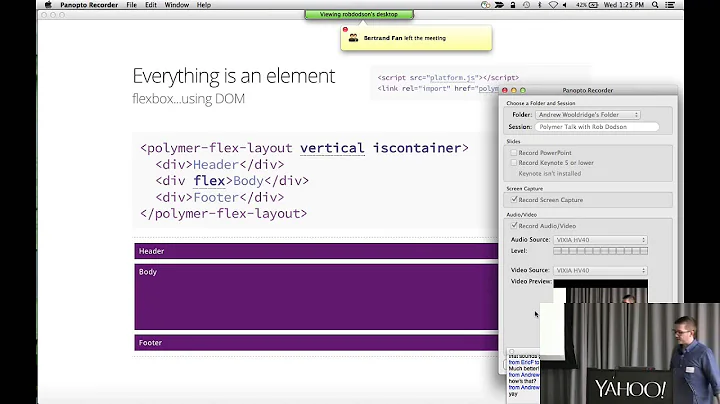Click the "flexbox...using DOM" subtitle

point(188,99)
